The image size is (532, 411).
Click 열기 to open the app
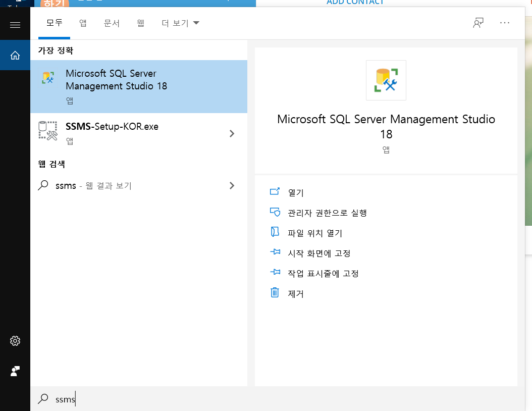[x=295, y=192]
